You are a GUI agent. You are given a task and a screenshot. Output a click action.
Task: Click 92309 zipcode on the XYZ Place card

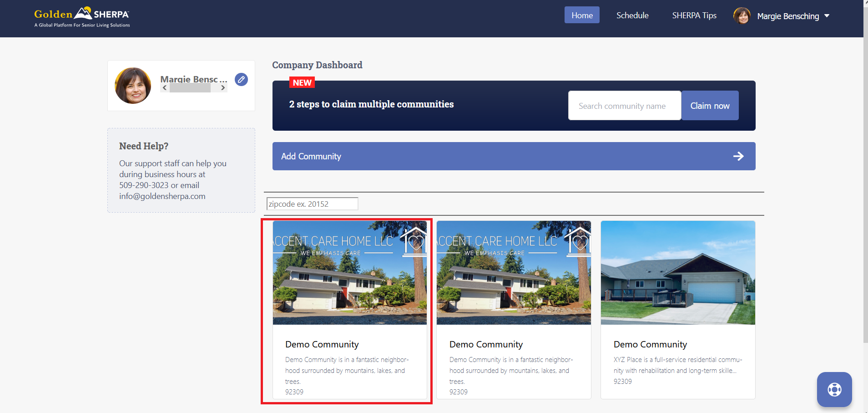click(623, 382)
